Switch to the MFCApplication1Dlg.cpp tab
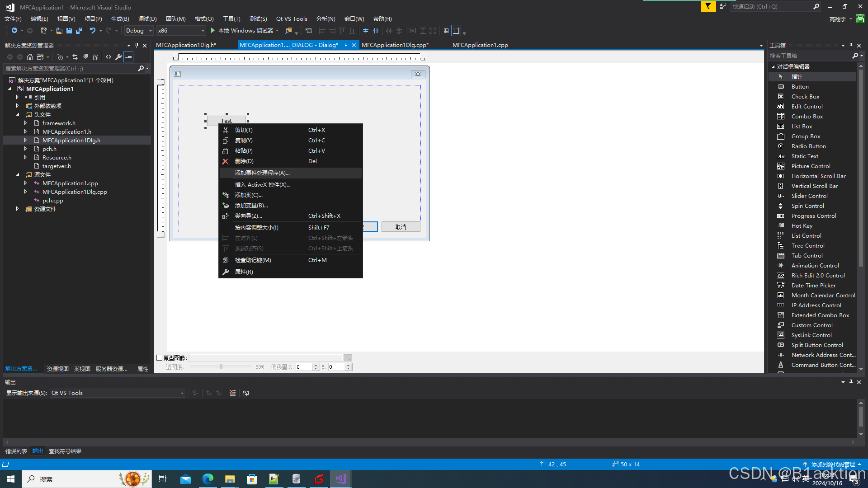 [395, 45]
